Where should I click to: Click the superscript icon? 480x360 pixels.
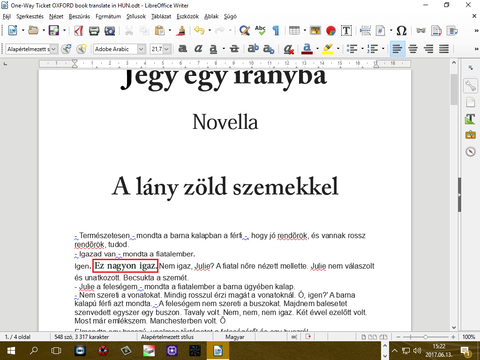pyautogui.click(x=253, y=49)
